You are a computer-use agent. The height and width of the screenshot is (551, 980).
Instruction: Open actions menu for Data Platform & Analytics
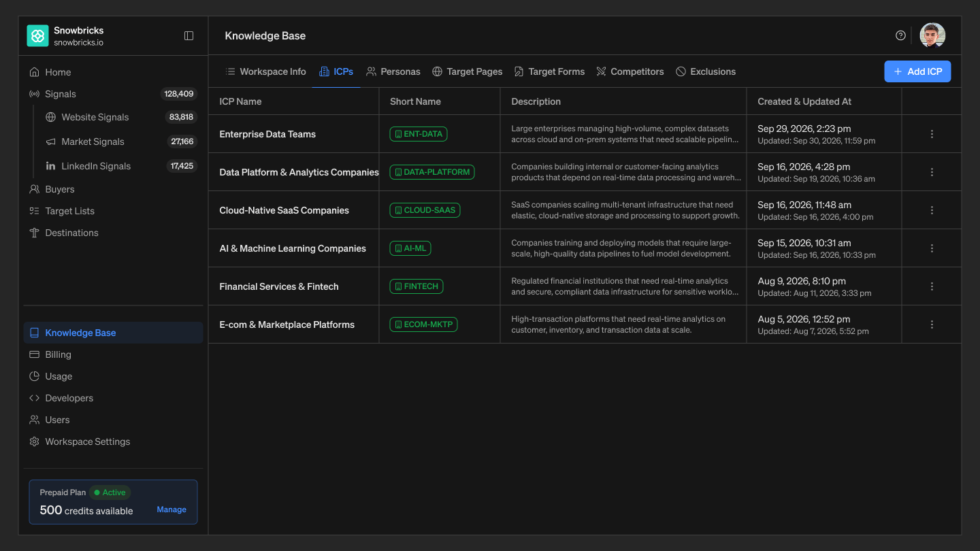[932, 172]
